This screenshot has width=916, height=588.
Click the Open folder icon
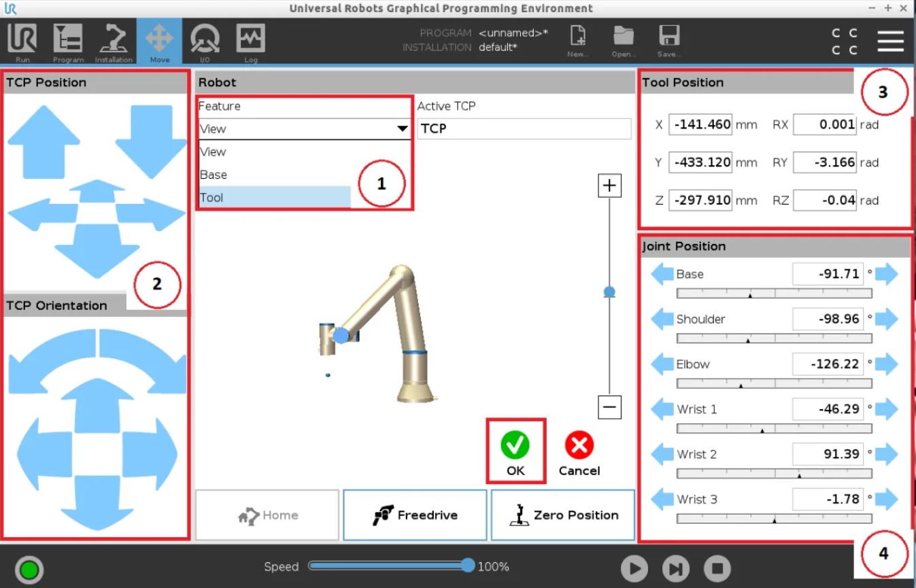tap(623, 42)
